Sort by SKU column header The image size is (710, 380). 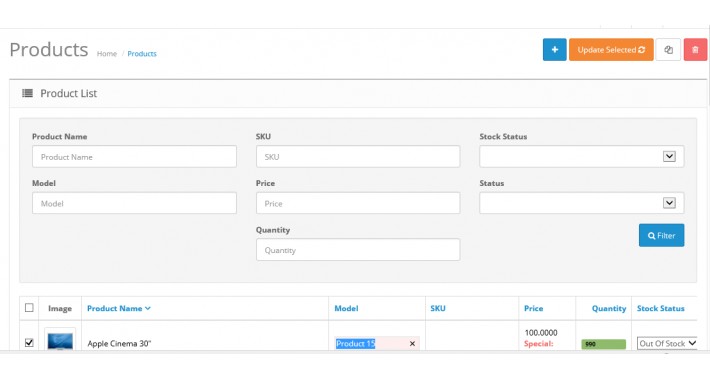pos(438,308)
